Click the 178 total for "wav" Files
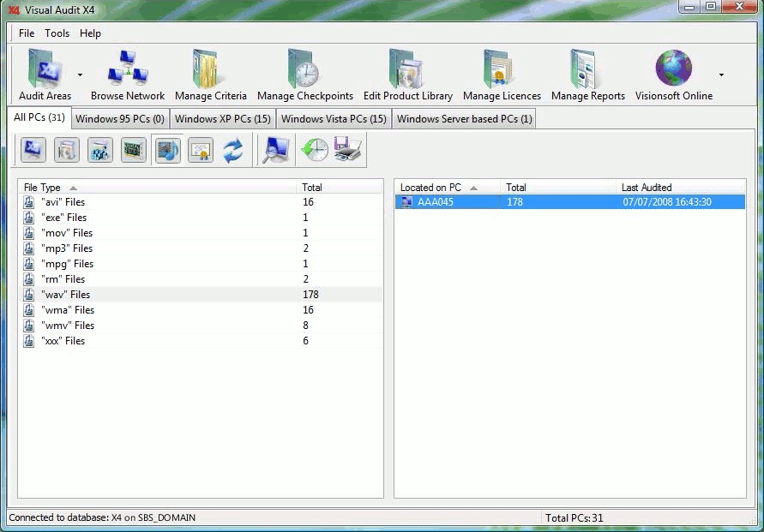Screen dimensions: 764x532 [x=310, y=295]
